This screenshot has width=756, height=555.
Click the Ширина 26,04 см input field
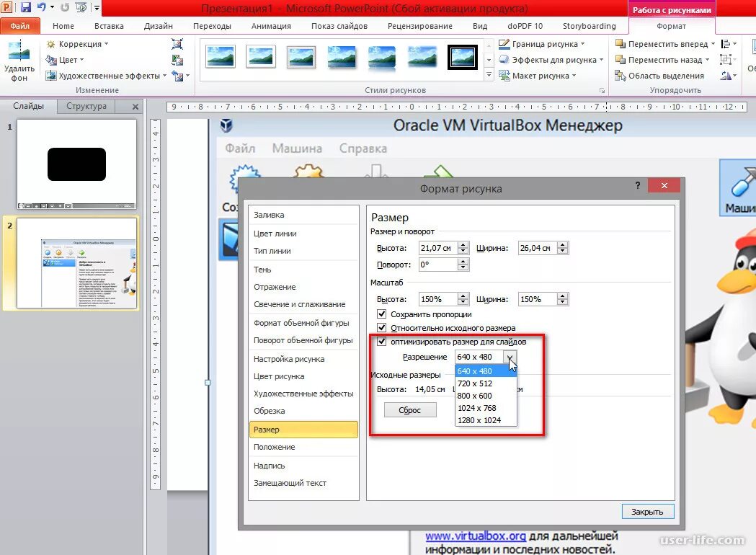click(537, 248)
